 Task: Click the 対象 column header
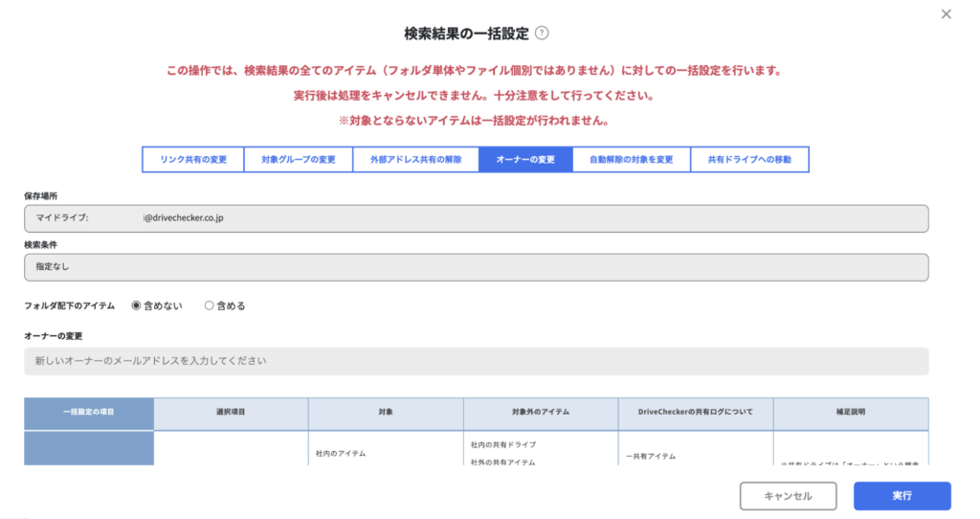pos(386,414)
